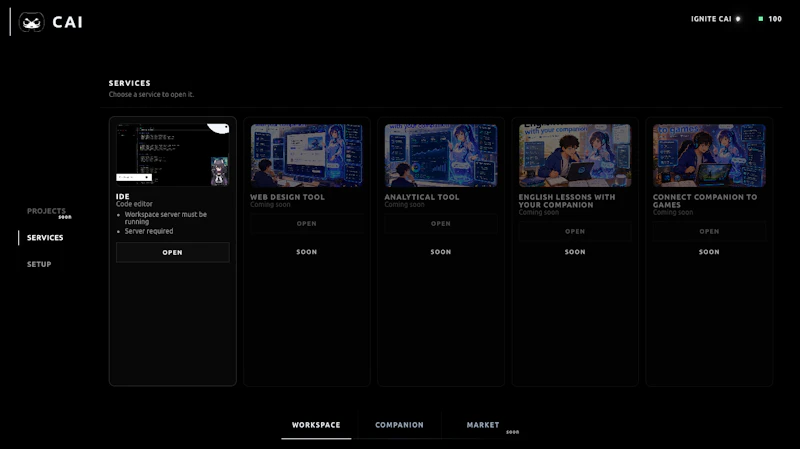The height and width of the screenshot is (449, 800).
Task: Click the green credits indicator square
Action: pos(761,19)
